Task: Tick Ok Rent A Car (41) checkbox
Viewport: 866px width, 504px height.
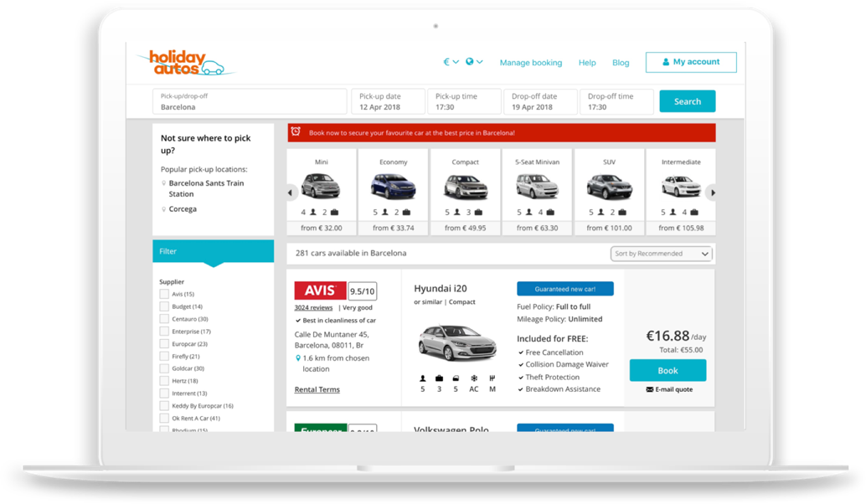Action: click(164, 418)
